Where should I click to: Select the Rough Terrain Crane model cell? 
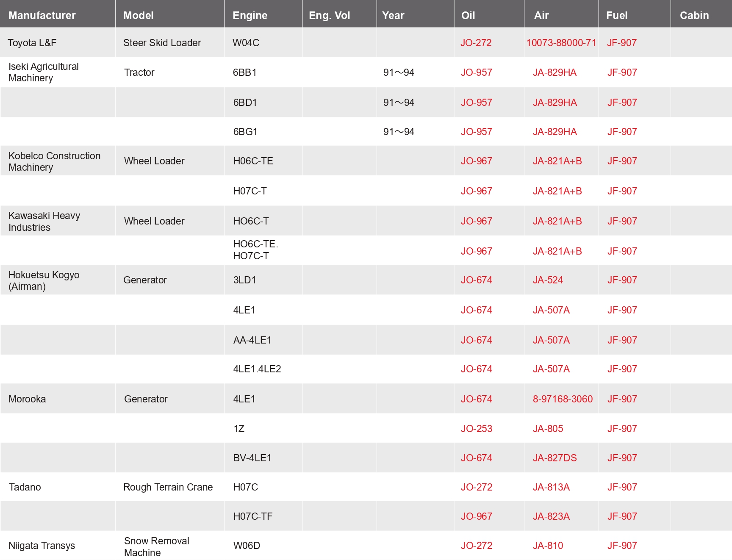coord(168,487)
